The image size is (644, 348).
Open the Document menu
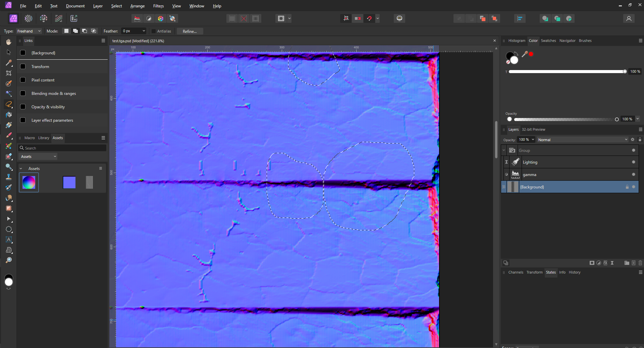point(75,6)
